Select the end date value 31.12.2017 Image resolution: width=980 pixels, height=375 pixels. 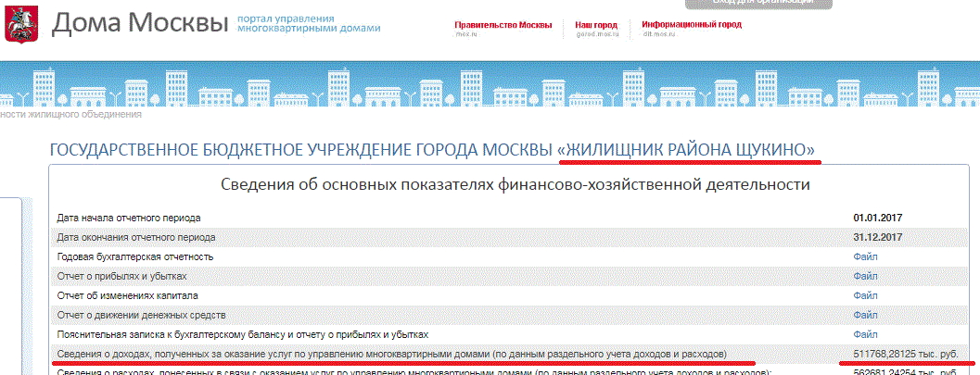click(878, 237)
